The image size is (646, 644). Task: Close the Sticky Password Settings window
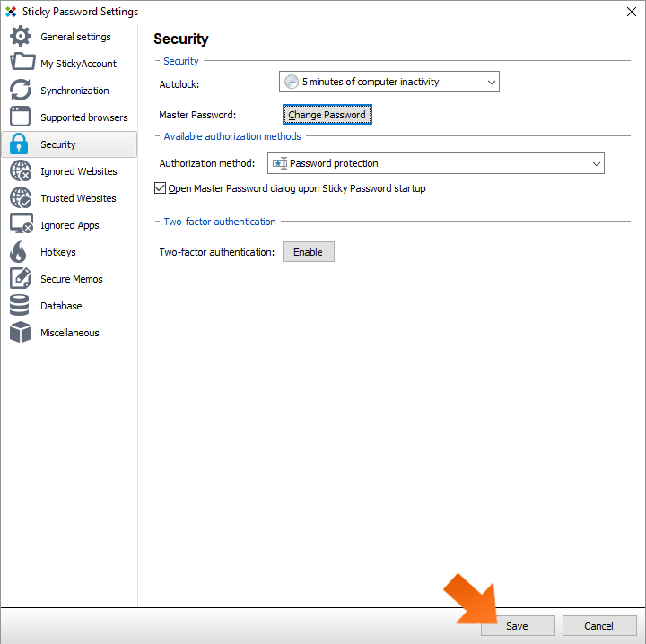[631, 12]
